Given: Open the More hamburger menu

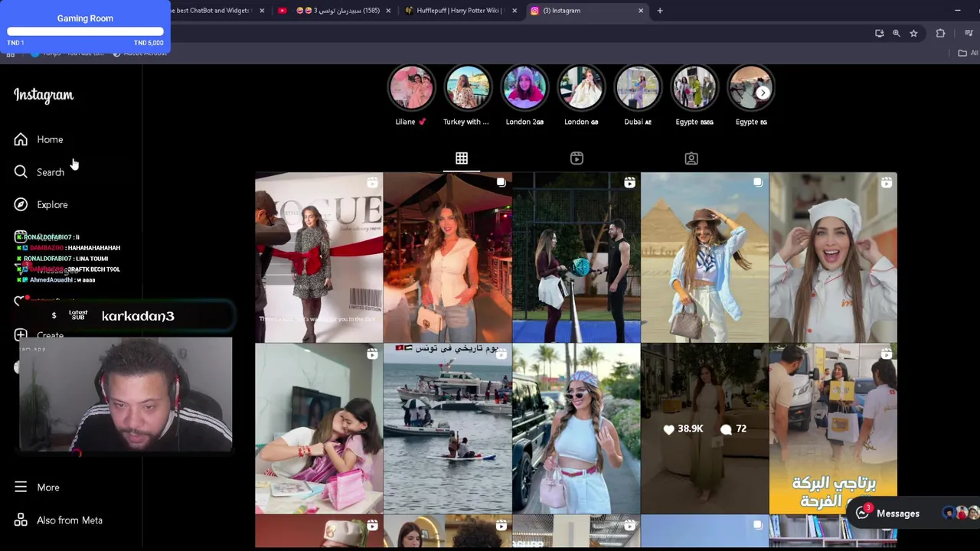Looking at the screenshot, I should [x=36, y=487].
